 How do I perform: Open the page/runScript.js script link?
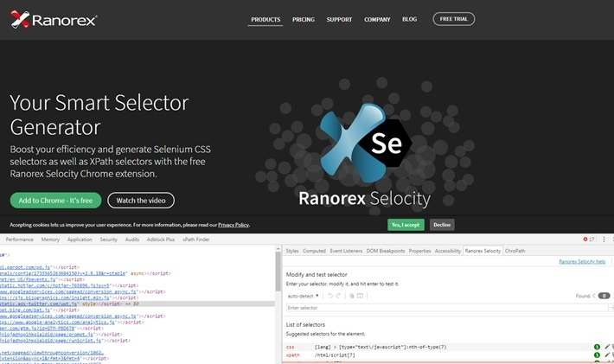tap(50, 341)
